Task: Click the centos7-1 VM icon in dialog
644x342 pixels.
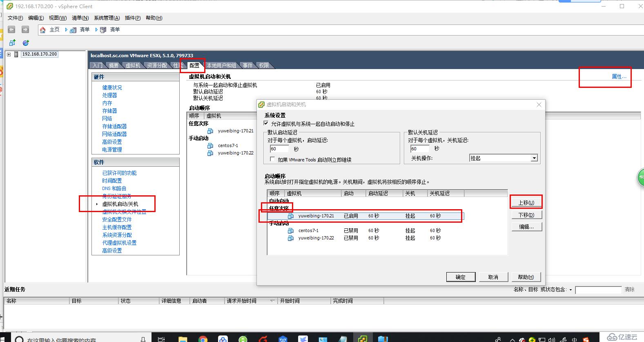Action: click(291, 230)
